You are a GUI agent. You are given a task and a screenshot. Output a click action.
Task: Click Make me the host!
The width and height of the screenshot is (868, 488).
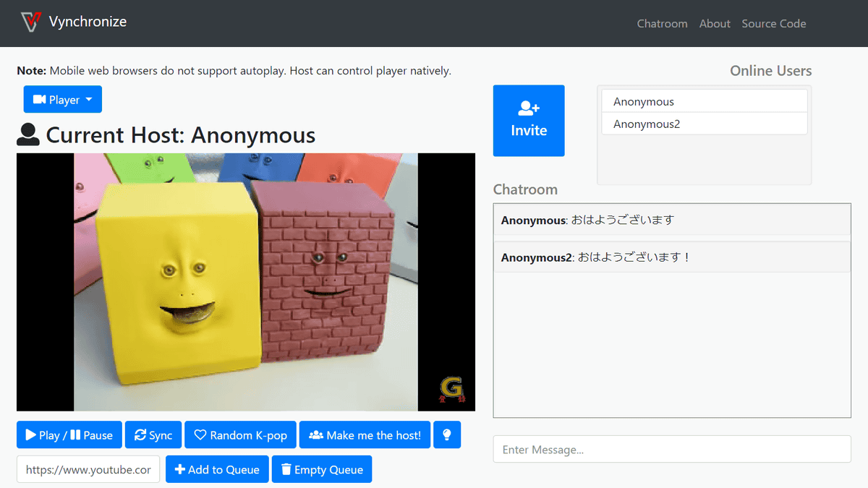coord(365,435)
